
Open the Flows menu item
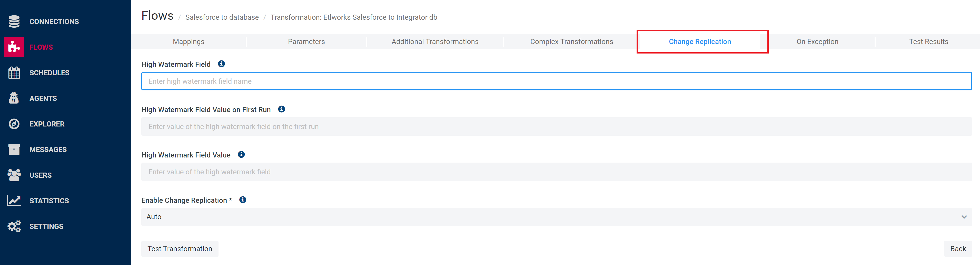(x=41, y=47)
